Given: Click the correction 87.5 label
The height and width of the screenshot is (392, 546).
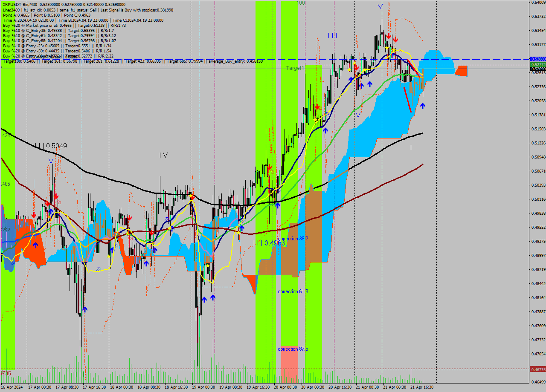Looking at the screenshot, I should [x=293, y=349].
